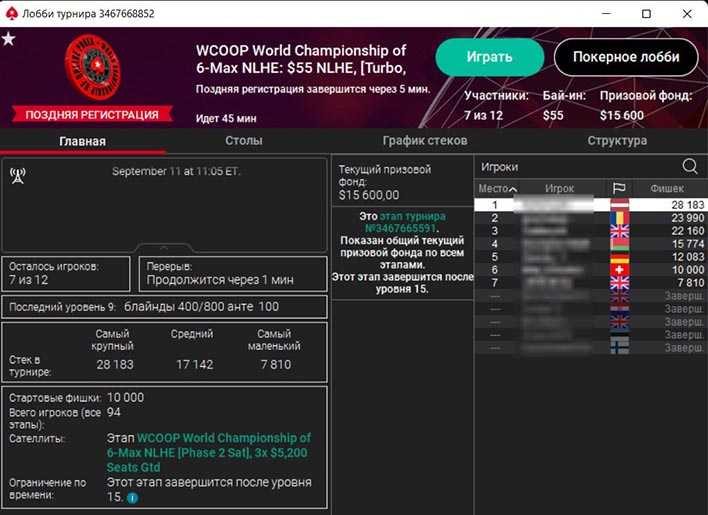Click the Осталось игроков 7 из 12 box
The image size is (708, 515).
tap(66, 274)
